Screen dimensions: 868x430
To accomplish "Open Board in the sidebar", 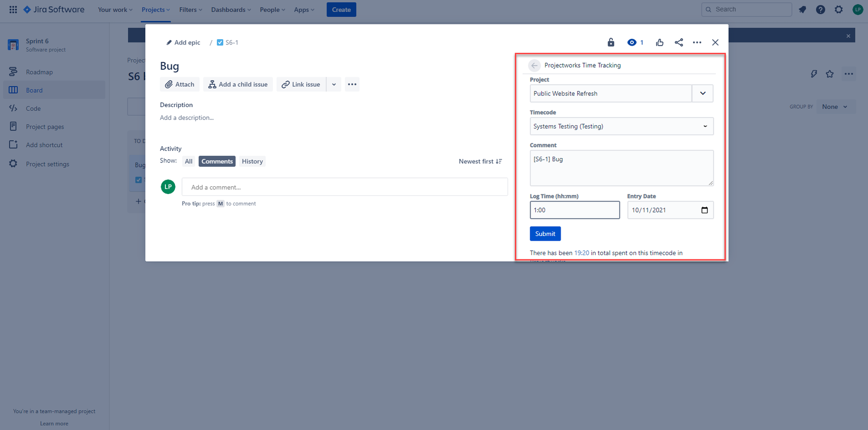I will click(x=54, y=90).
